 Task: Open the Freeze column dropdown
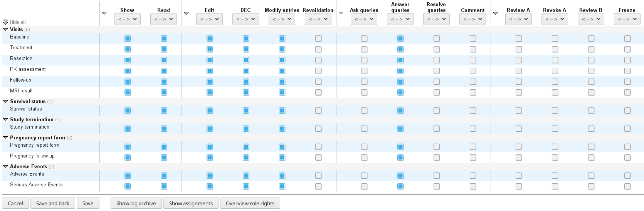[x=627, y=19]
